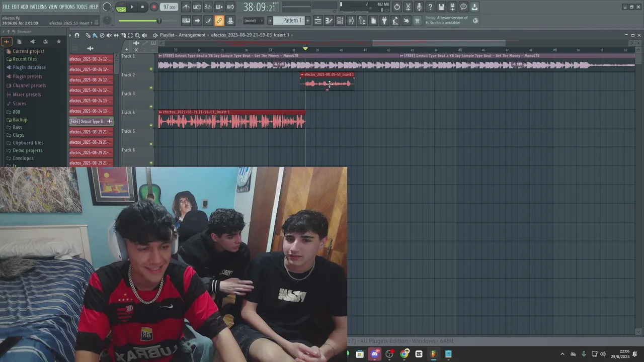644x362 pixels.
Task: Click the master pitch knob
Action: pos(107,21)
